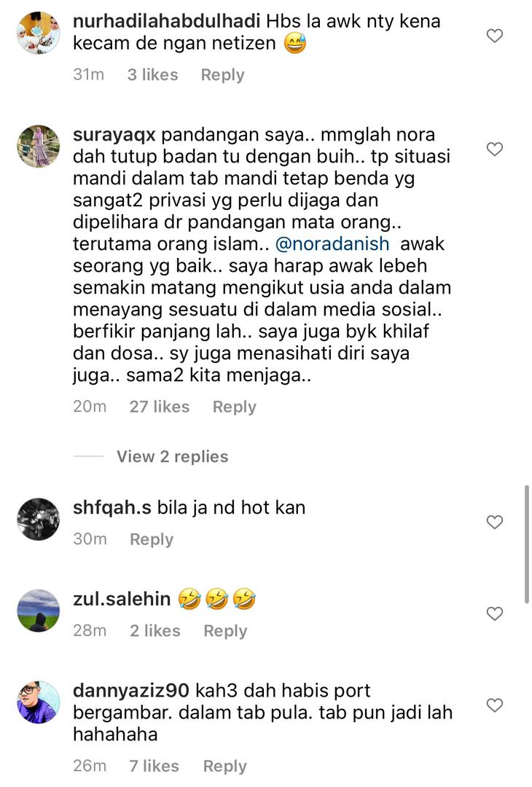532x787 pixels.
Task: Reply to nurhadilahabdulhadi's comment
Action: pos(222,75)
